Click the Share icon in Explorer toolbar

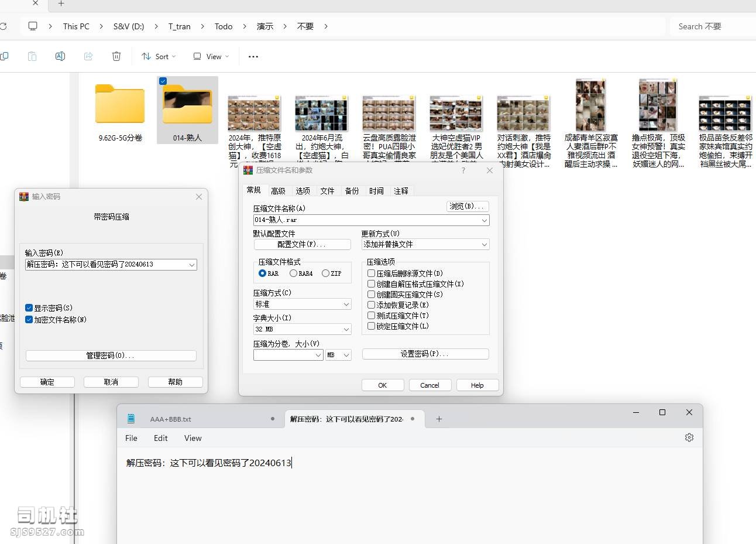[88, 56]
